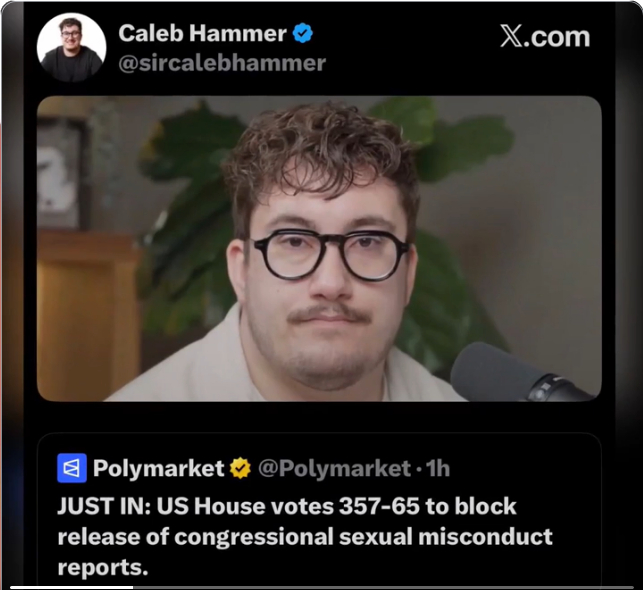Image resolution: width=643 pixels, height=590 pixels.
Task: Click the blue verified badge beside Caleb Hammer
Action: coord(303,33)
